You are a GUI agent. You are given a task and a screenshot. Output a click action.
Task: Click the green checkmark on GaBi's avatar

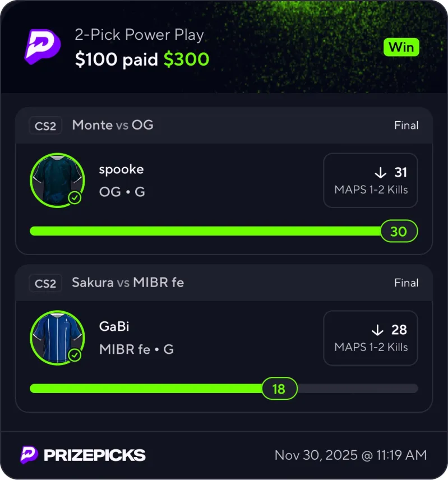tap(75, 356)
